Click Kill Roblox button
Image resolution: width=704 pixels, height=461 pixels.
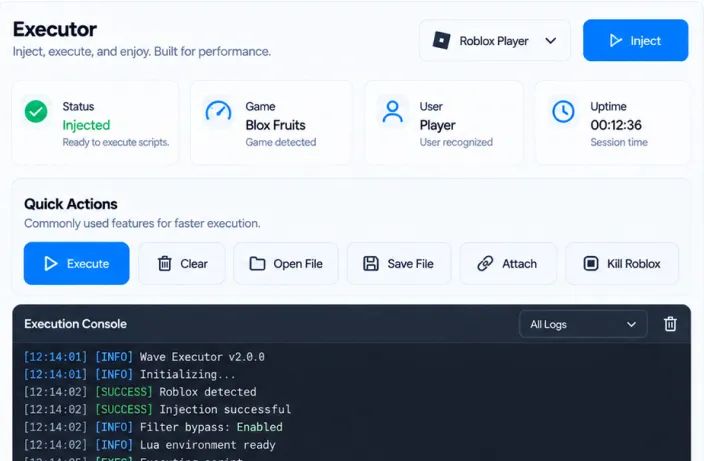tap(622, 263)
